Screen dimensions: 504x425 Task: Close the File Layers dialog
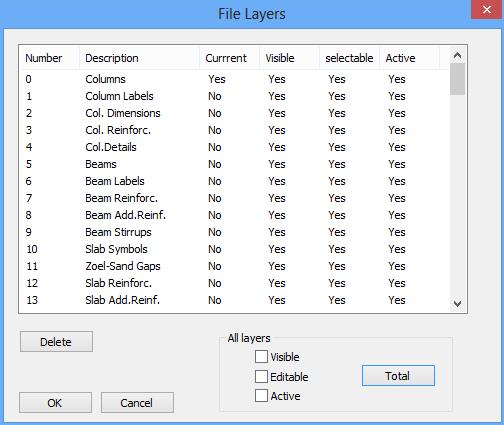(x=487, y=10)
